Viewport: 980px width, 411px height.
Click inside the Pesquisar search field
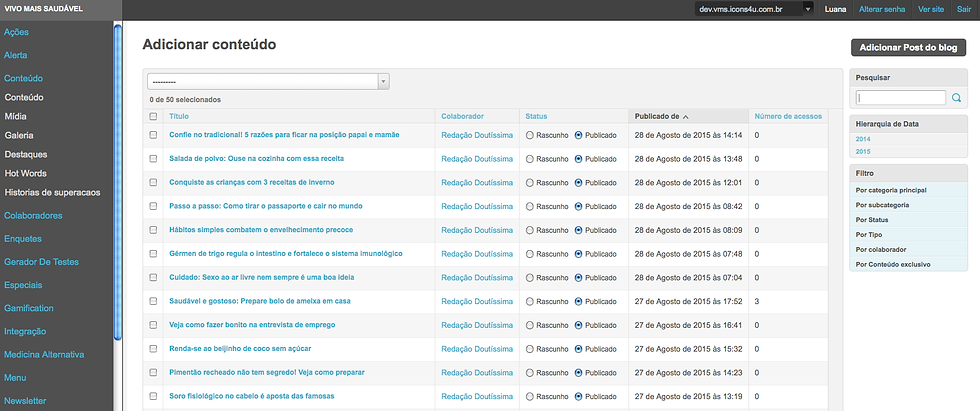click(x=901, y=98)
